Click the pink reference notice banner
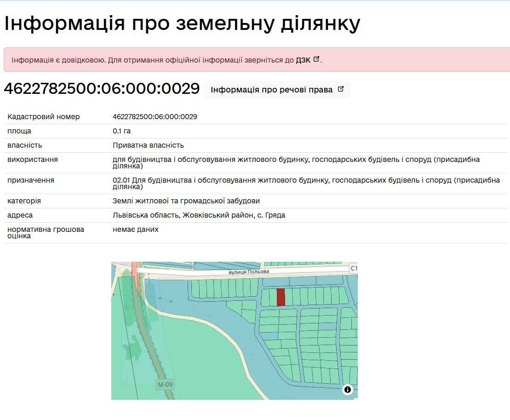 (x=257, y=60)
